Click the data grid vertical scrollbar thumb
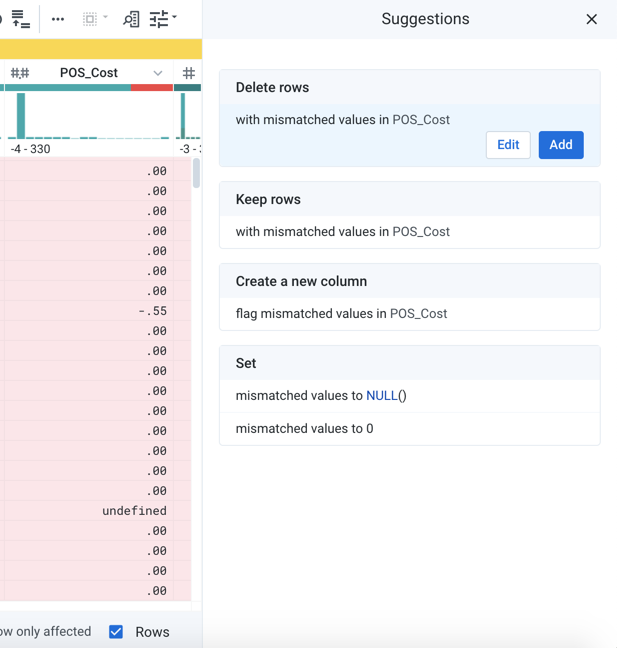The width and height of the screenshot is (617, 648). pyautogui.click(x=196, y=173)
